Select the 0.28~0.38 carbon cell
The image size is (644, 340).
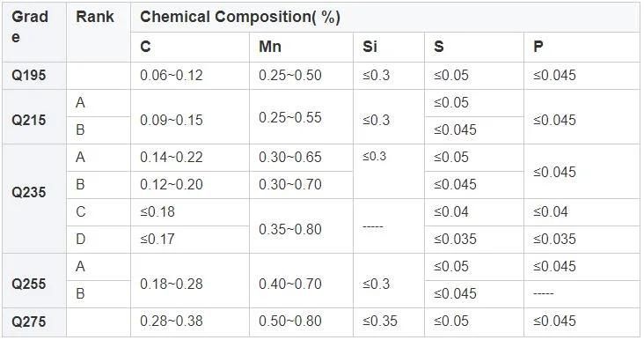(190, 322)
